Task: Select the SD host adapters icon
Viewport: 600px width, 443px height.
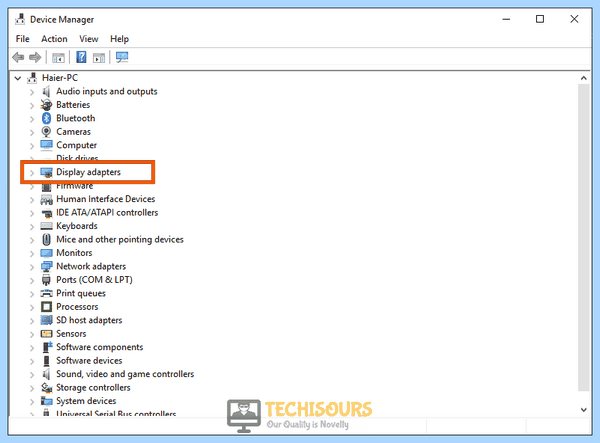Action: (46, 320)
